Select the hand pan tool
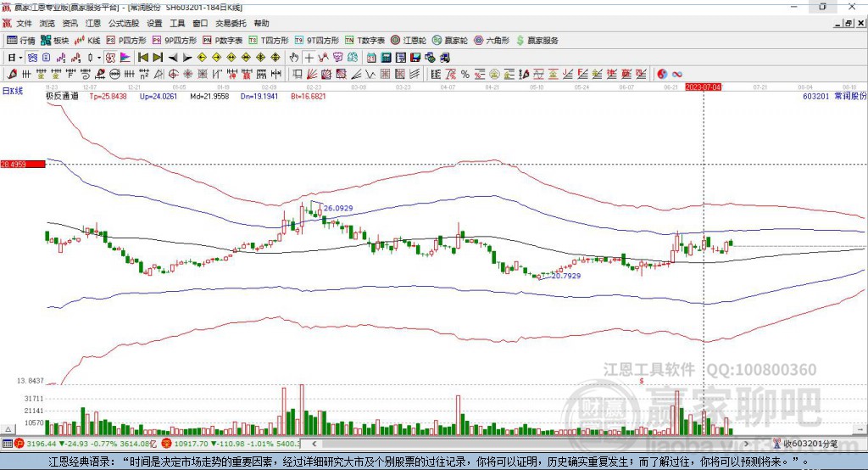Viewport: 868px width, 470px height. pos(294,58)
